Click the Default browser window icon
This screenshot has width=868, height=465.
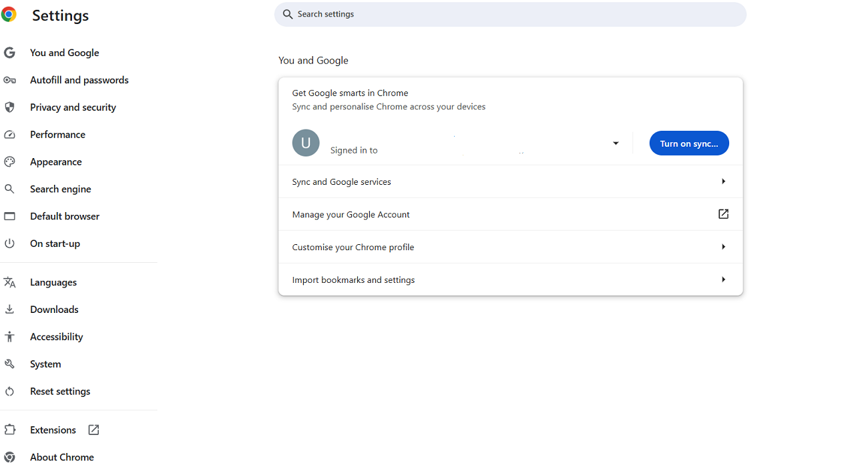[x=9, y=217]
